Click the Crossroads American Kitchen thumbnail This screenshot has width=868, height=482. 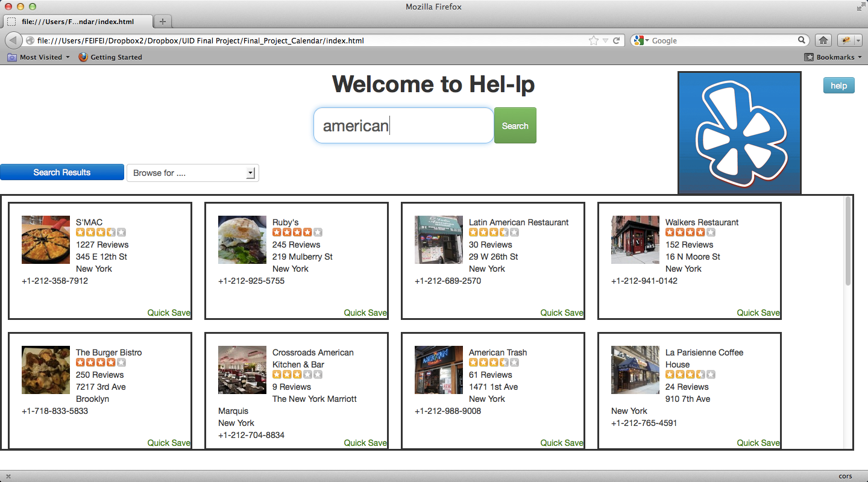tap(242, 370)
